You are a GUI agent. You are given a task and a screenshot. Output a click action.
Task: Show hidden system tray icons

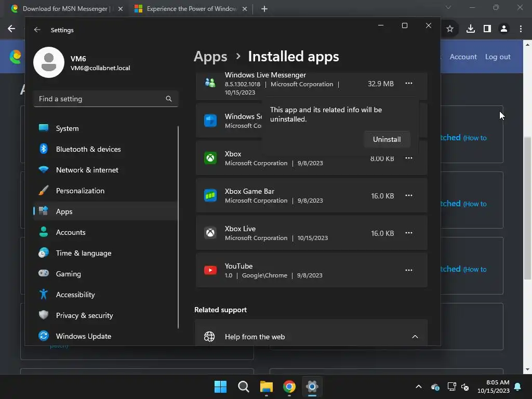click(419, 387)
